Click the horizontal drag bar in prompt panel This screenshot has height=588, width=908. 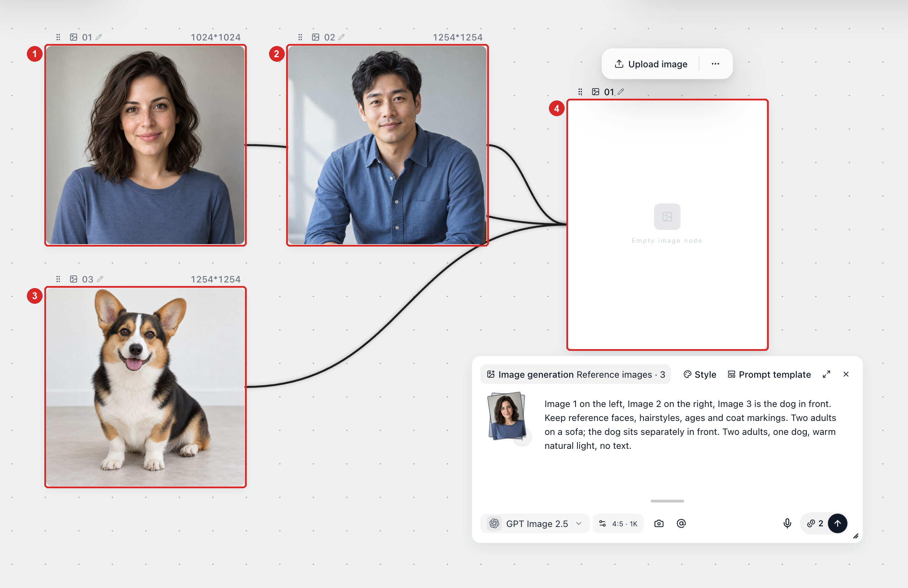click(667, 501)
